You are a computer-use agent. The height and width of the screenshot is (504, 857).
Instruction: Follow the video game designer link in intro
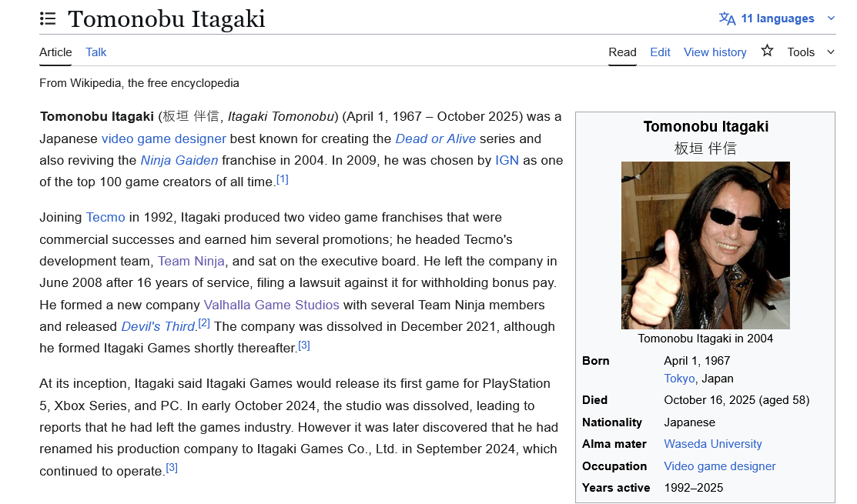click(163, 139)
